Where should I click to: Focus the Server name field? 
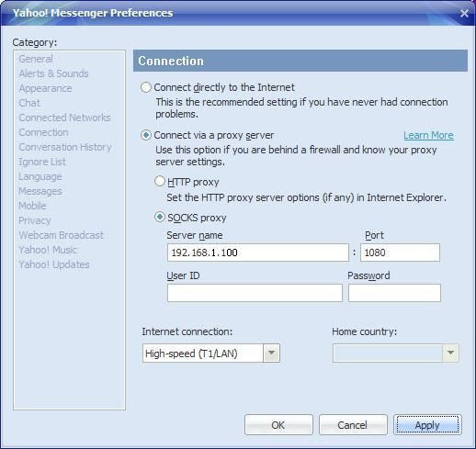pyautogui.click(x=258, y=253)
